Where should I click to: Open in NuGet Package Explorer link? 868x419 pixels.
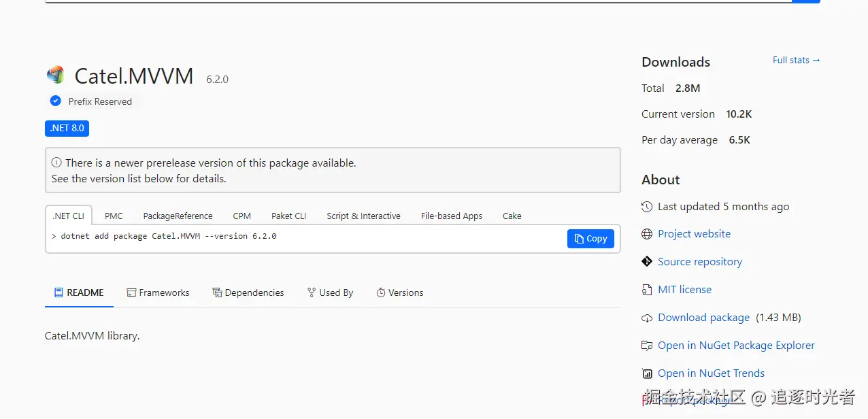(x=736, y=346)
